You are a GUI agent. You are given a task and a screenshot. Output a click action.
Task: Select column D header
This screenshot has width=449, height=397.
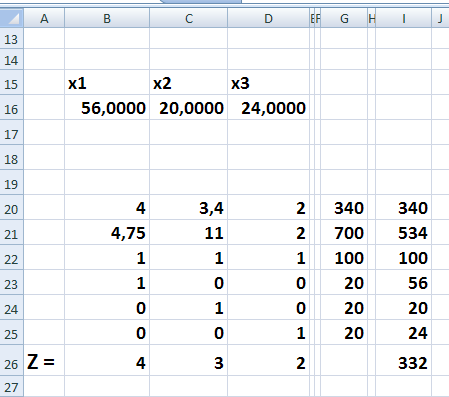point(268,18)
